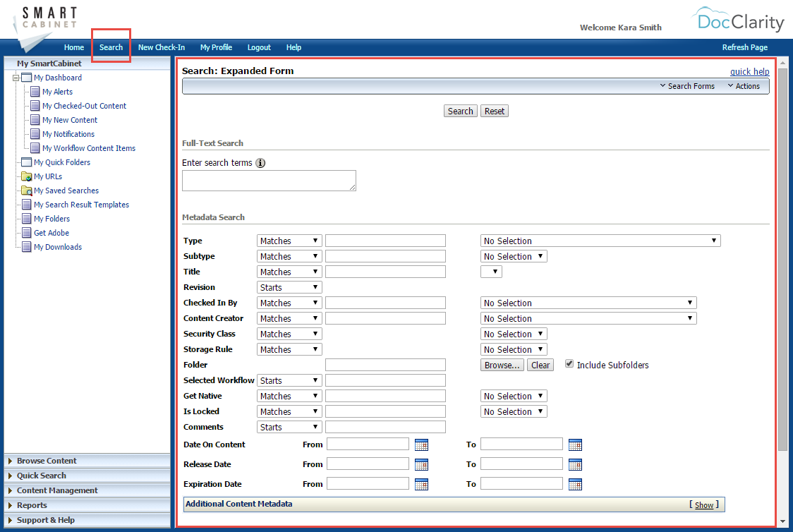
Task: Click the quick help link
Action: point(749,71)
